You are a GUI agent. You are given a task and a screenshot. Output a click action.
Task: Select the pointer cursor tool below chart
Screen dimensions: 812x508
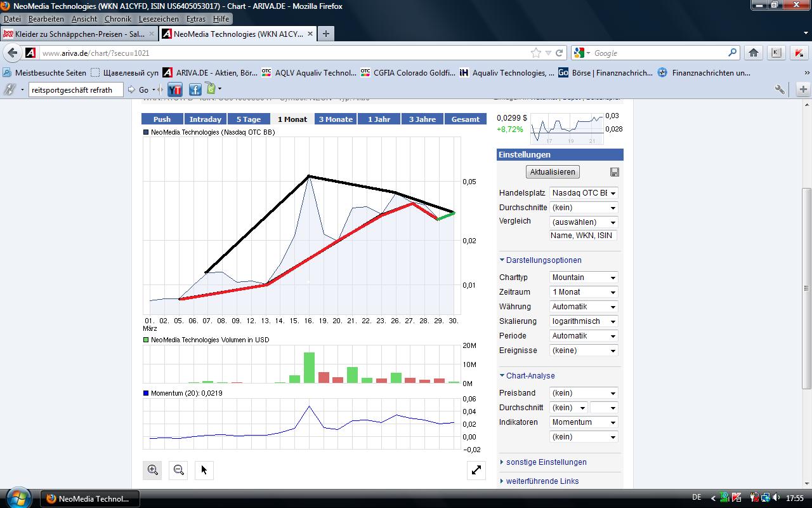click(204, 470)
